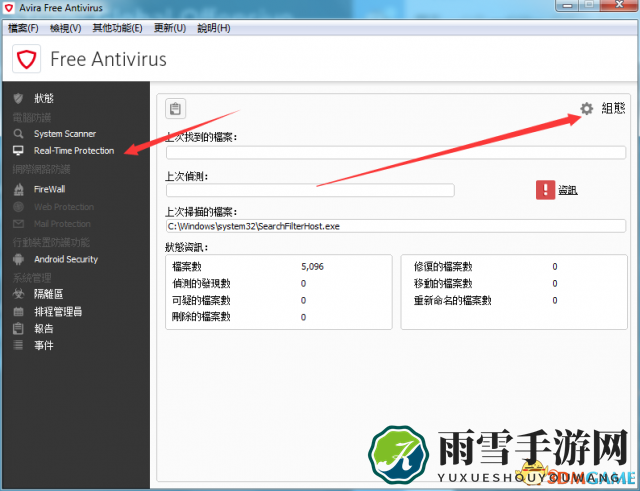Click the 修復的檔案數 label
The image size is (640, 491).
(443, 267)
